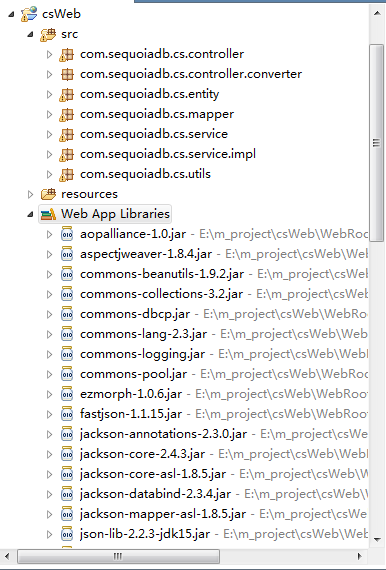This screenshot has width=386, height=570.
Task: Click the jackson-annotations-2.3.0.jar jar icon
Action: pyautogui.click(x=67, y=434)
